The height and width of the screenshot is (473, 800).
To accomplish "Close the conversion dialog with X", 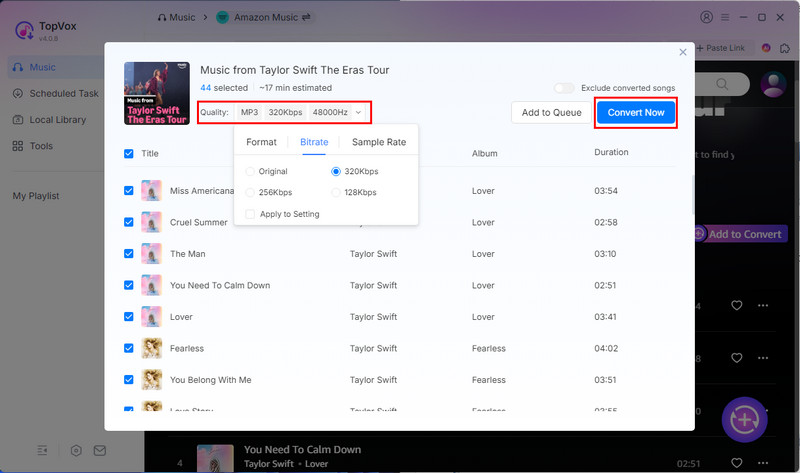I will point(683,52).
